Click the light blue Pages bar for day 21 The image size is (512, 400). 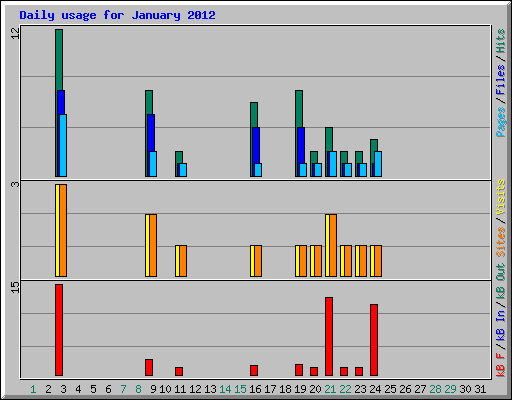pyautogui.click(x=333, y=164)
